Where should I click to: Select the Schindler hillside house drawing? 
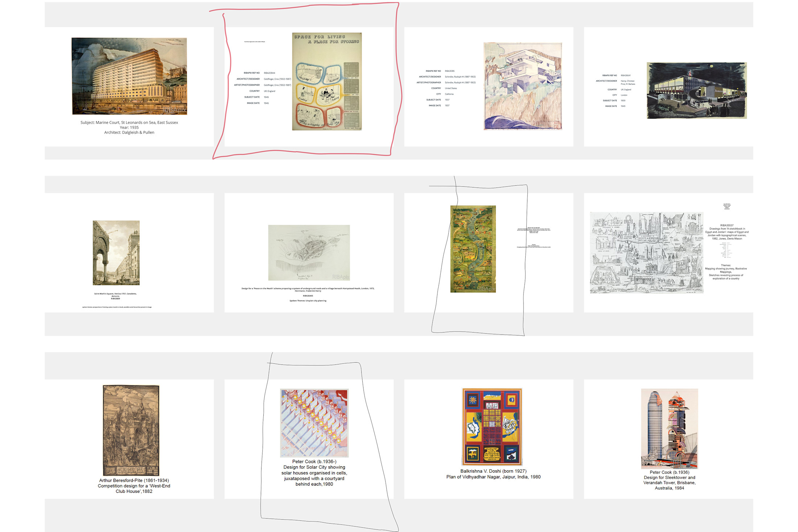[x=523, y=86]
